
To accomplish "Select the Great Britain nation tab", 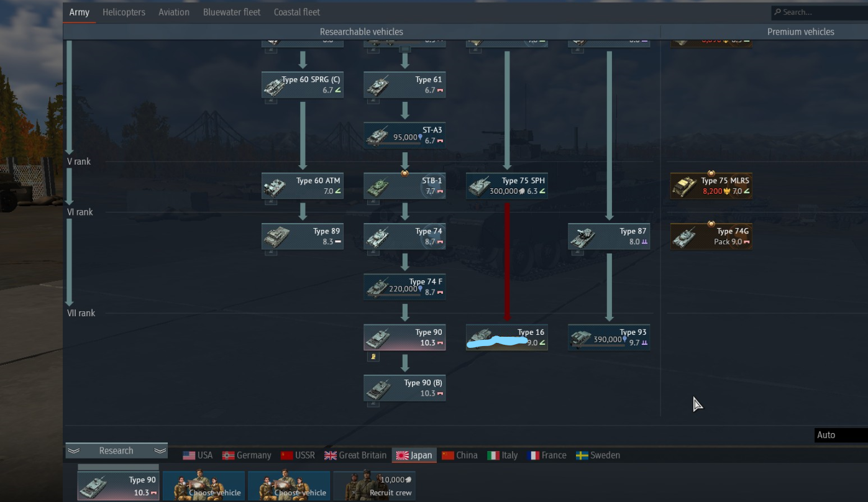I will [354, 455].
